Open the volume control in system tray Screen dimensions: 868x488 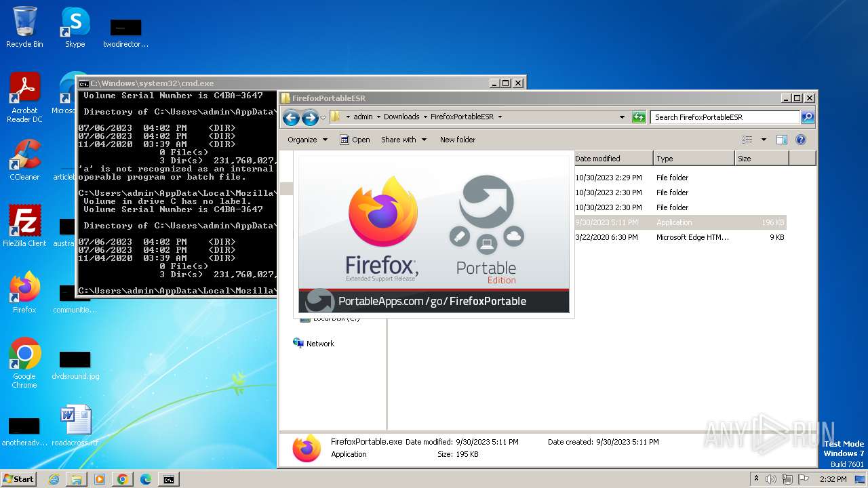(771, 479)
